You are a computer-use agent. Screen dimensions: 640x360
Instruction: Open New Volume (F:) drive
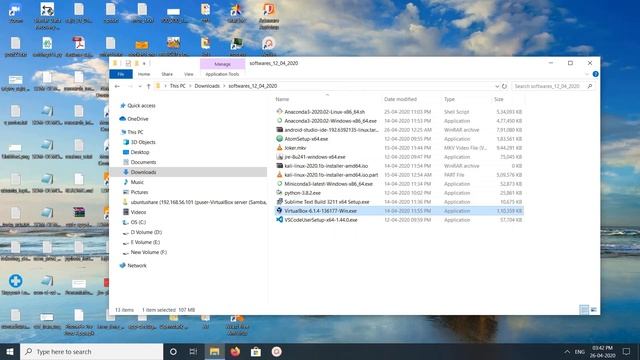[149, 252]
